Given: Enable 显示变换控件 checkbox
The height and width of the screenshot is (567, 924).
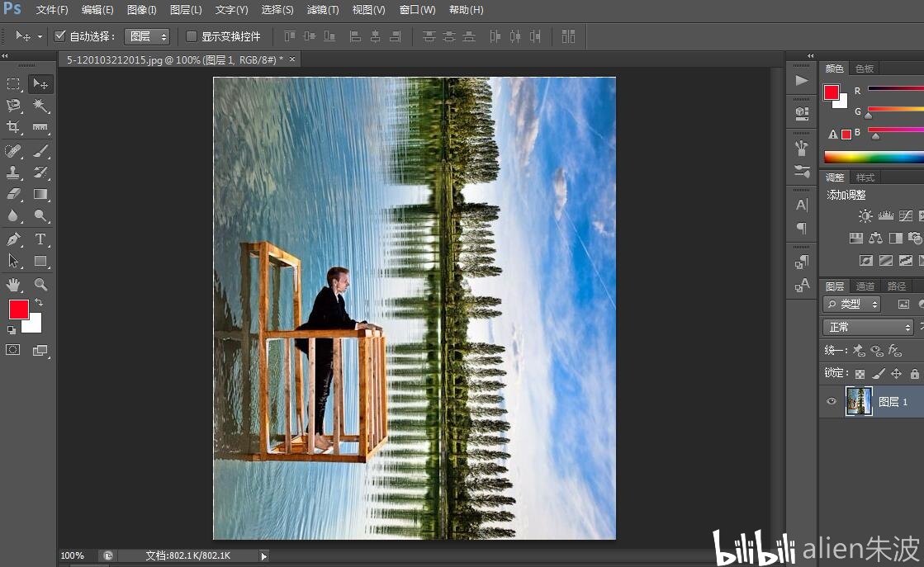Looking at the screenshot, I should tap(191, 36).
